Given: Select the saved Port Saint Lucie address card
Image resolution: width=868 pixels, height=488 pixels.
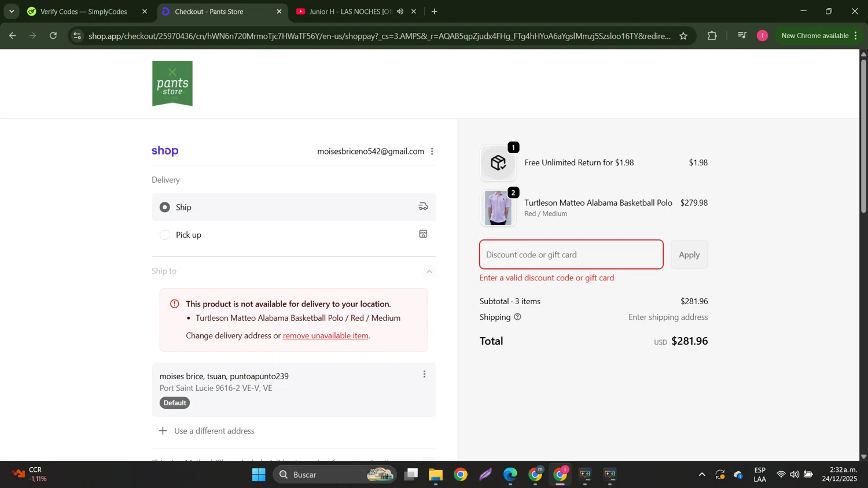Looking at the screenshot, I should [x=294, y=390].
